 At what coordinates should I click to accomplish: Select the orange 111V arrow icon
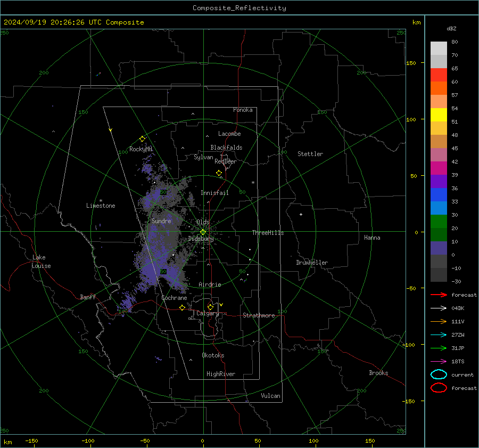click(x=439, y=321)
